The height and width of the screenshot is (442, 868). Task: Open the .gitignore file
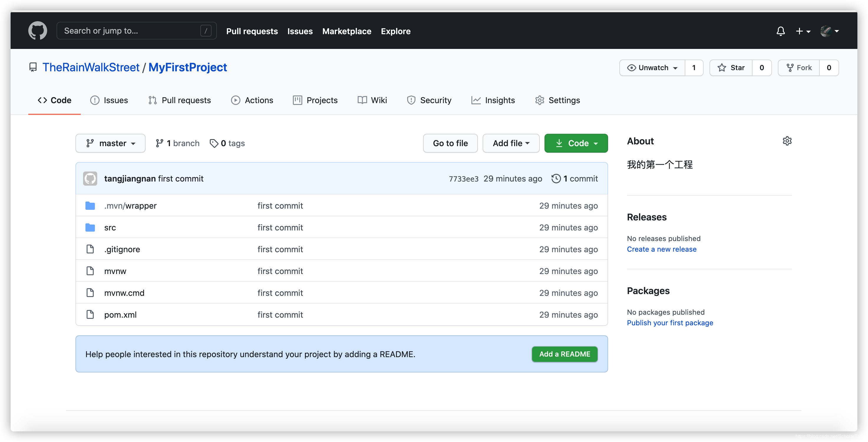(x=122, y=249)
